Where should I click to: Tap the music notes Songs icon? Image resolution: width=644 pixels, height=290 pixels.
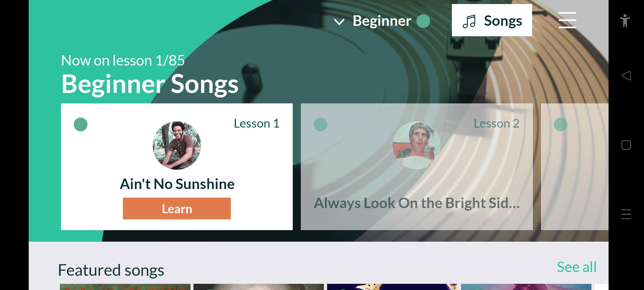469,21
